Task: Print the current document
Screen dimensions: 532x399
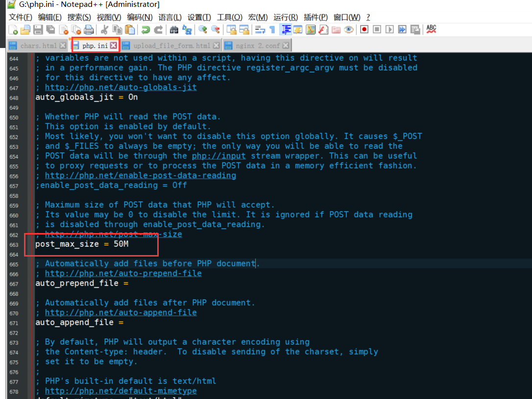Action: pyautogui.click(x=89, y=30)
